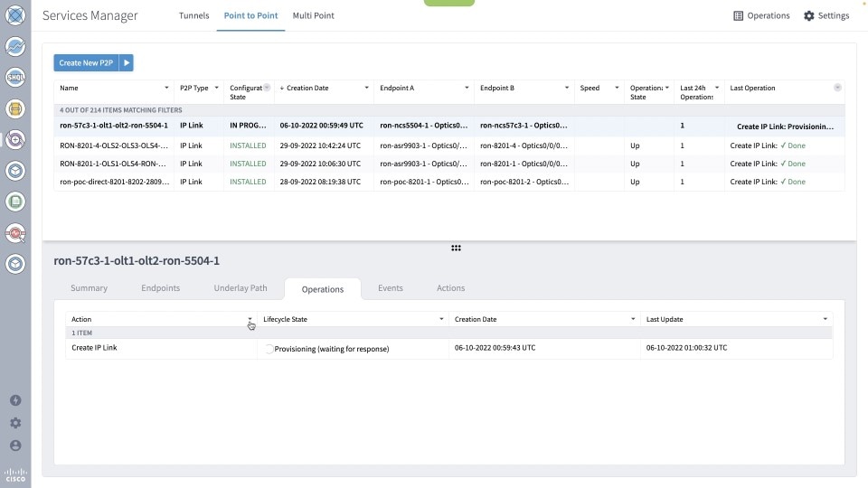The height and width of the screenshot is (488, 868).
Task: Click the ron-ncs57c3-1 Endpoint B cell
Action: coord(524,126)
